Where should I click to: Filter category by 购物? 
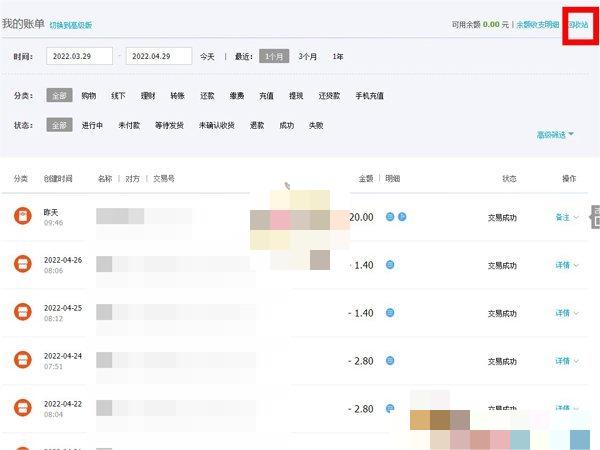click(x=89, y=96)
